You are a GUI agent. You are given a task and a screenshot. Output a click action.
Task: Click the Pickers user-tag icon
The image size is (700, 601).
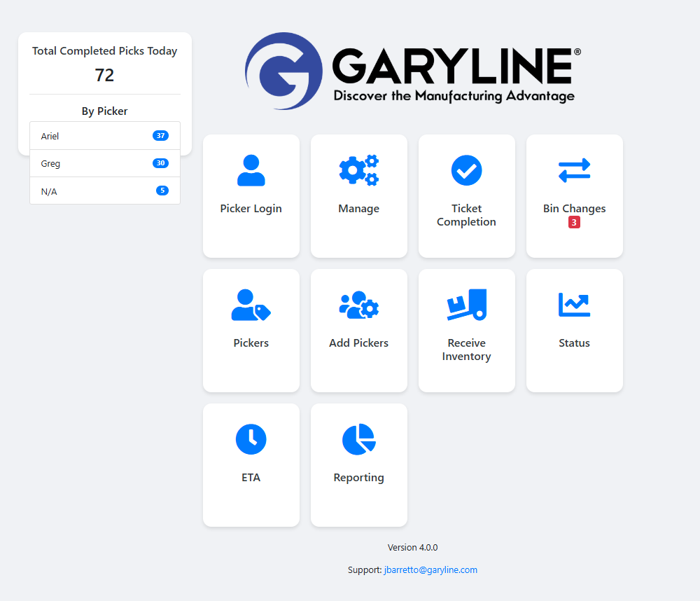(x=251, y=305)
